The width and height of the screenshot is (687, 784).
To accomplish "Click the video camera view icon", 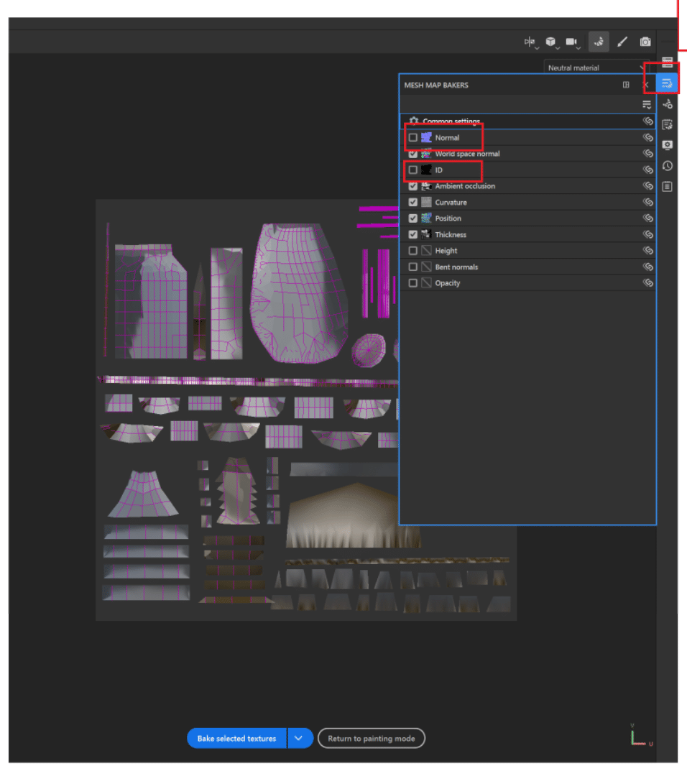I will [x=571, y=42].
